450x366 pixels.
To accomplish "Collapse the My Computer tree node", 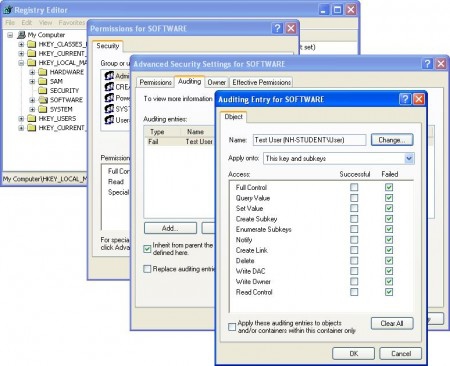I will coord(10,35).
